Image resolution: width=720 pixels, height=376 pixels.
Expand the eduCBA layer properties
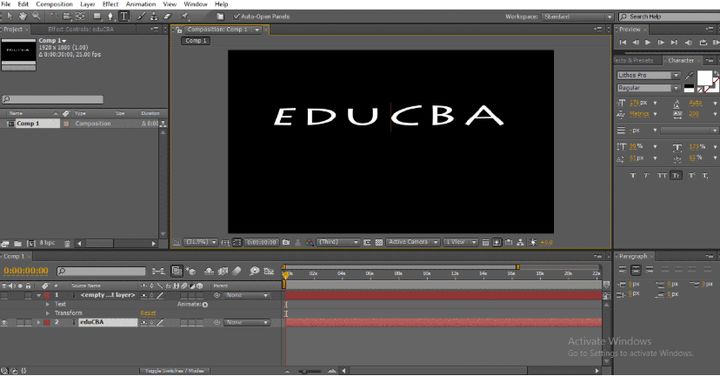click(39, 323)
